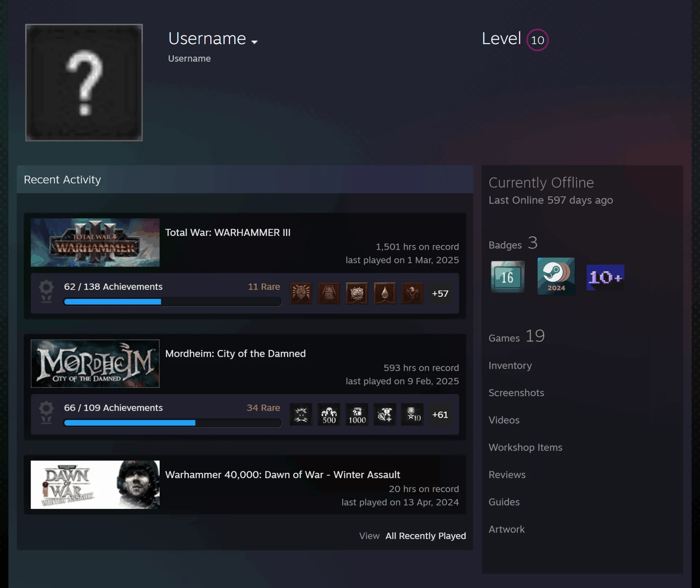
Task: Open the 16 years of service badge
Action: [x=507, y=277]
